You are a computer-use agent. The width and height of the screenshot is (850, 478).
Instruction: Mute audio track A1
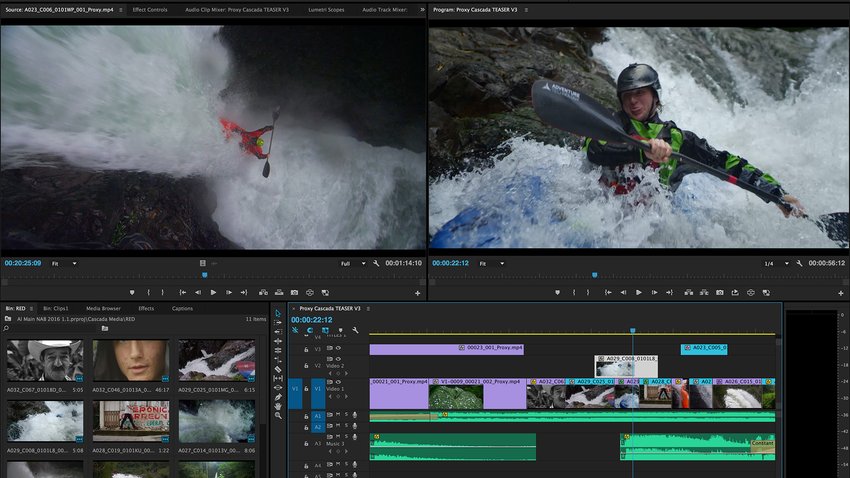point(338,415)
